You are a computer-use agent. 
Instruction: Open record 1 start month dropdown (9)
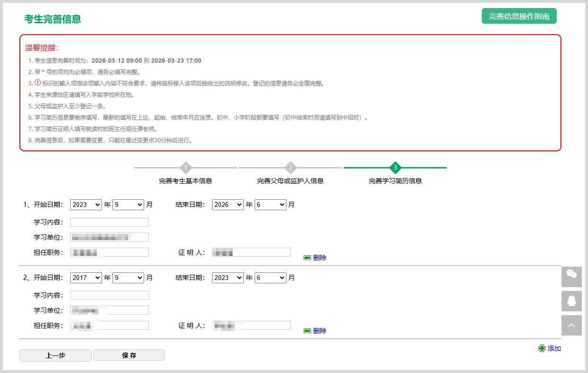pyautogui.click(x=128, y=205)
